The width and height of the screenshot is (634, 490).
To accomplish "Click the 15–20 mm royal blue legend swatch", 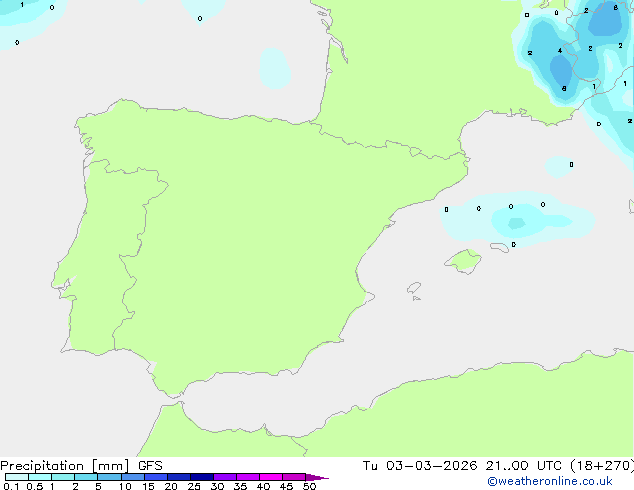I will click(x=156, y=477).
